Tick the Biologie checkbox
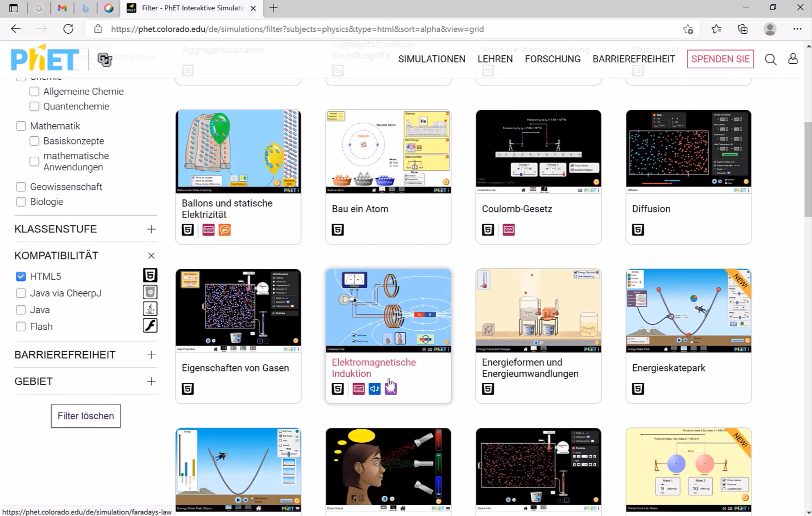The width and height of the screenshot is (812, 516). click(x=21, y=202)
